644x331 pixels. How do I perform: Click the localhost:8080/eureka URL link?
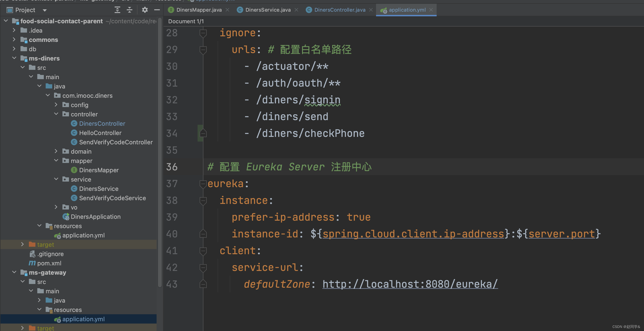coord(410,284)
